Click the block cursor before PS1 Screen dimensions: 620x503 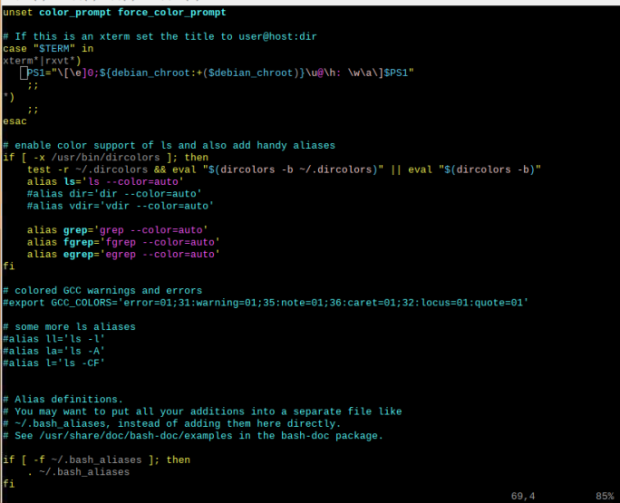click(24, 73)
